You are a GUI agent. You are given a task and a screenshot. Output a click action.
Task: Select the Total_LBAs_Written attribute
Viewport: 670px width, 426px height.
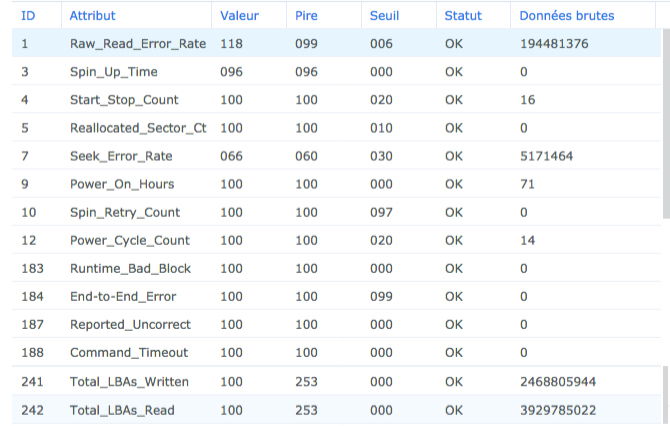click(129, 382)
